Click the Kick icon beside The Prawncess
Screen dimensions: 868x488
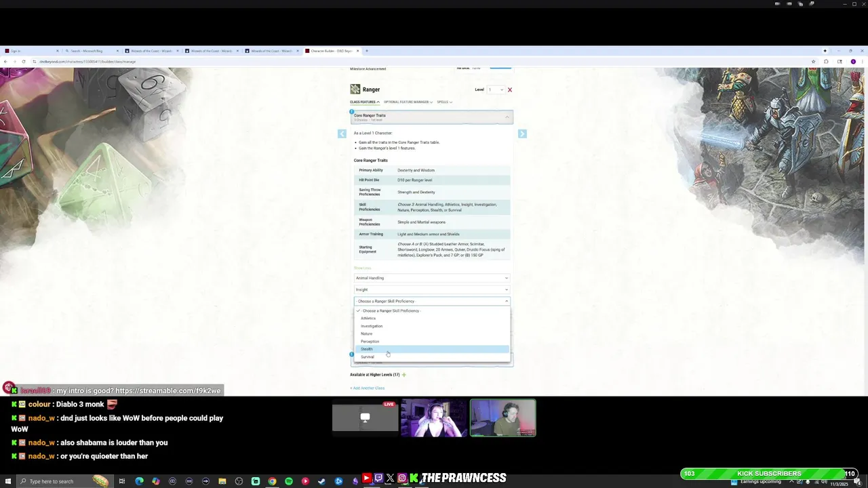(x=414, y=479)
